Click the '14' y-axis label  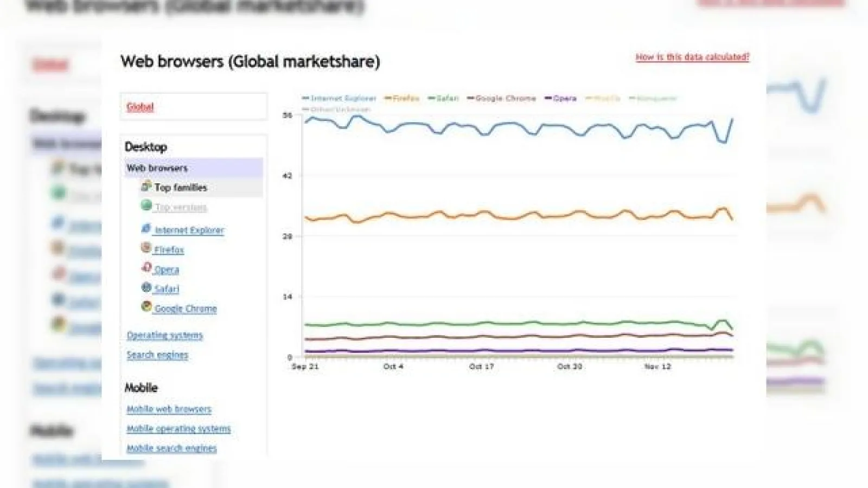point(287,297)
